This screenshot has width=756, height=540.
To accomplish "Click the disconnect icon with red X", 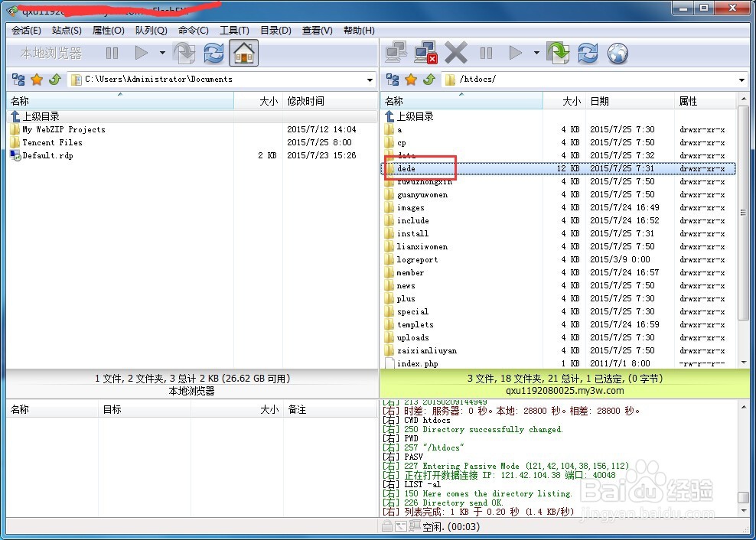I will (x=425, y=53).
